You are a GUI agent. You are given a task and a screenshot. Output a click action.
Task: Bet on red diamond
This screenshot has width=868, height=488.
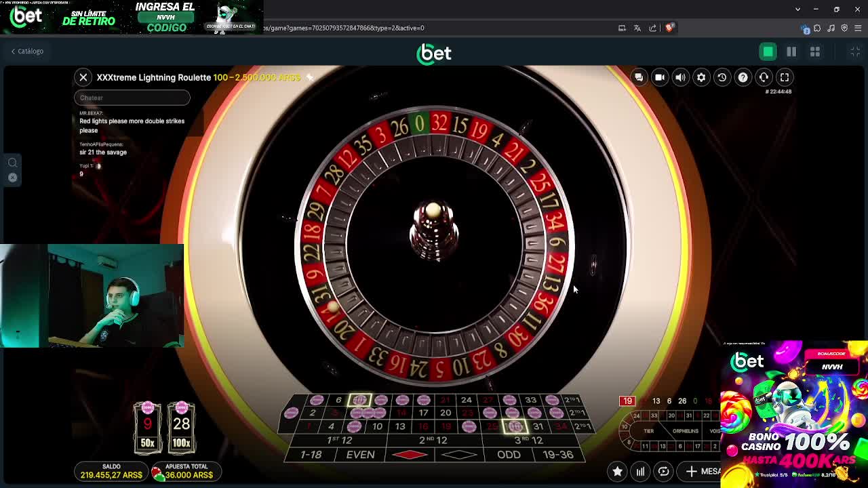(x=410, y=455)
